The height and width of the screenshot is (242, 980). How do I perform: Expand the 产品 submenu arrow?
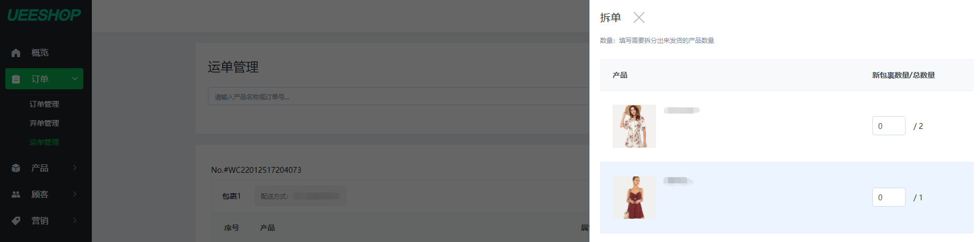coord(75,167)
